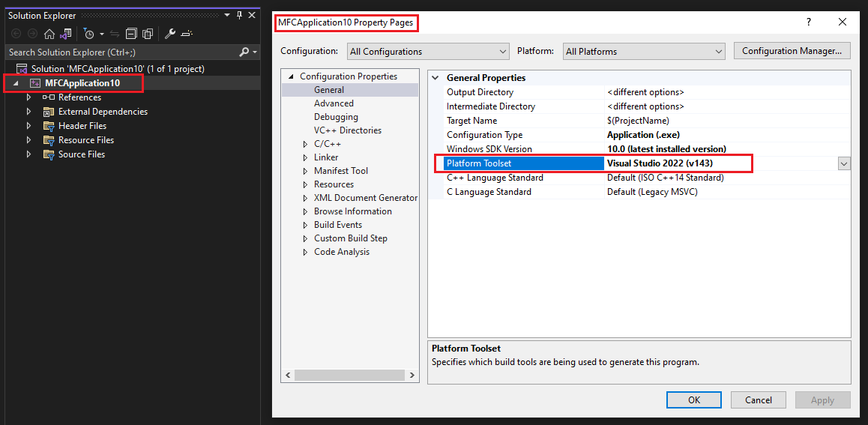The width and height of the screenshot is (868, 425).
Task: Click the Application (.exe) value
Action: pyautogui.click(x=643, y=135)
